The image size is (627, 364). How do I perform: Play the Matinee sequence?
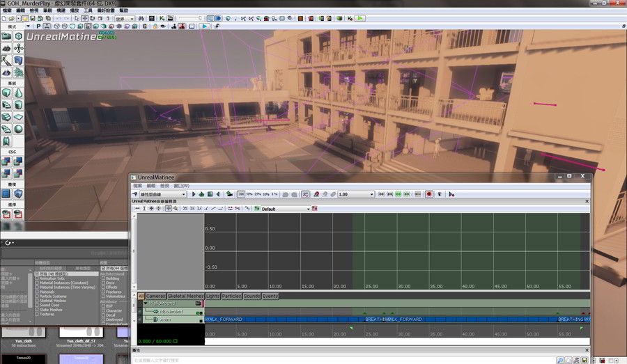194,194
